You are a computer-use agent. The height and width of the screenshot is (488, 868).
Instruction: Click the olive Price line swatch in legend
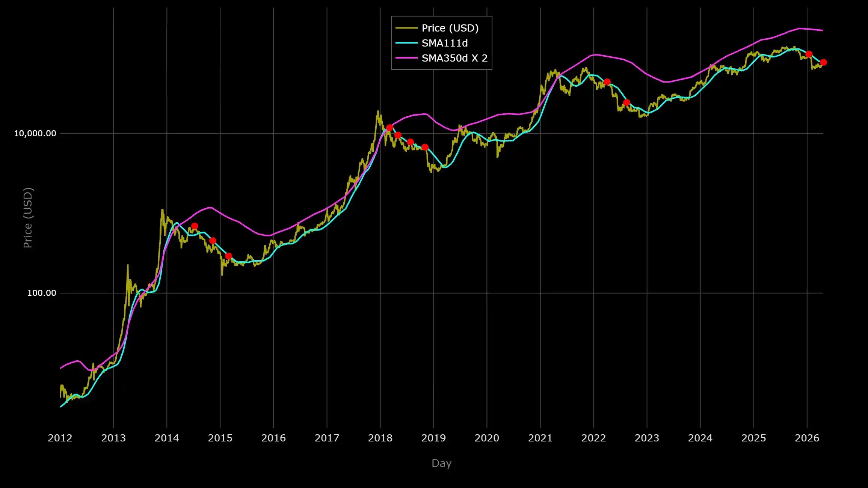(406, 28)
